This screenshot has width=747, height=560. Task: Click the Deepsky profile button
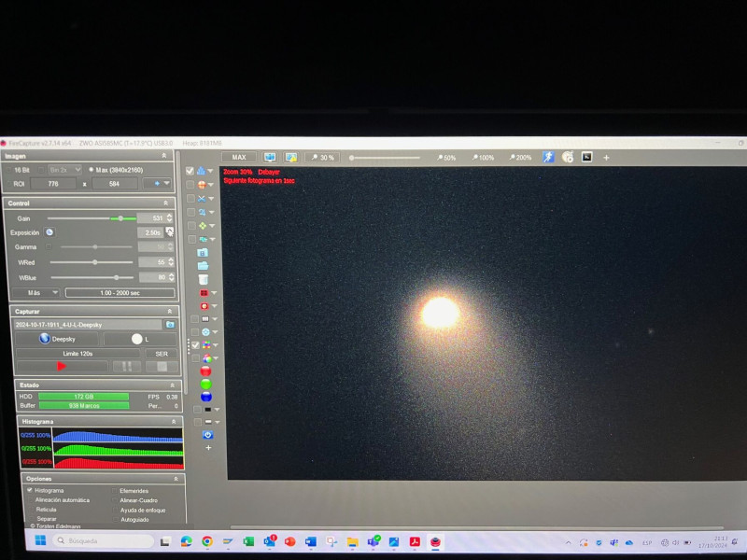[57, 339]
